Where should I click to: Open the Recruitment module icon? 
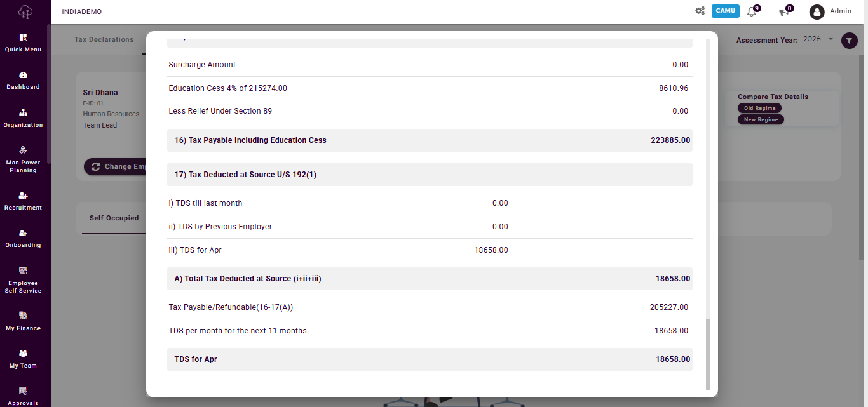click(x=23, y=196)
